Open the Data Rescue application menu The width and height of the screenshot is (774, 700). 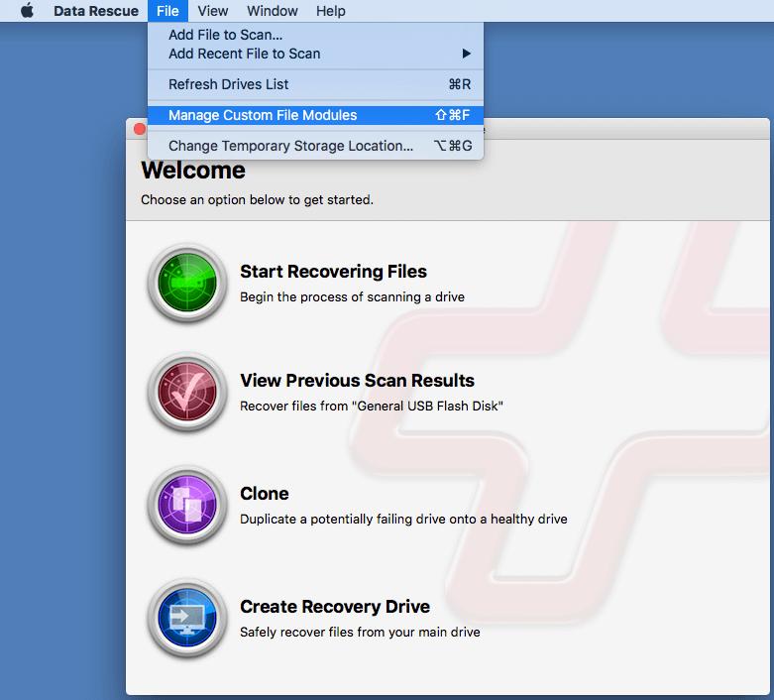coord(96,11)
